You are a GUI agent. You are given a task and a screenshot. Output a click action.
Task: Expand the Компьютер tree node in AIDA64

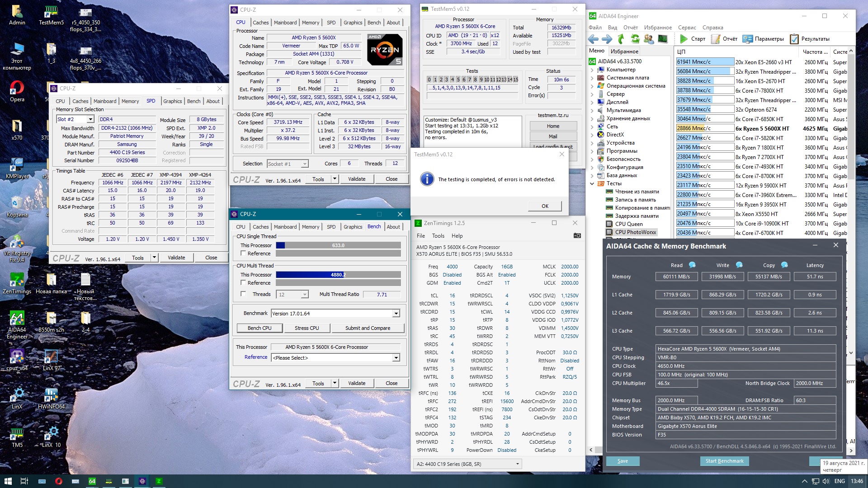coord(592,70)
